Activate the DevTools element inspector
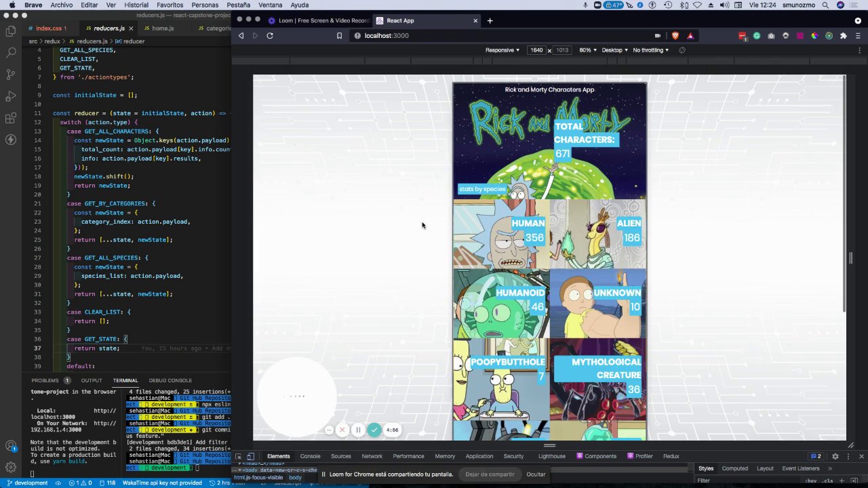868x488 pixels. point(239,457)
